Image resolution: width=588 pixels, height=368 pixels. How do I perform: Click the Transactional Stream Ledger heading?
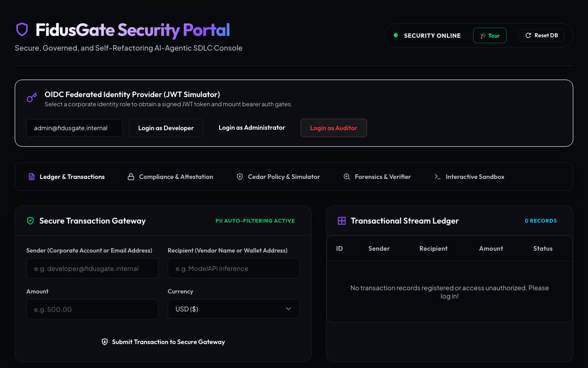coord(405,221)
